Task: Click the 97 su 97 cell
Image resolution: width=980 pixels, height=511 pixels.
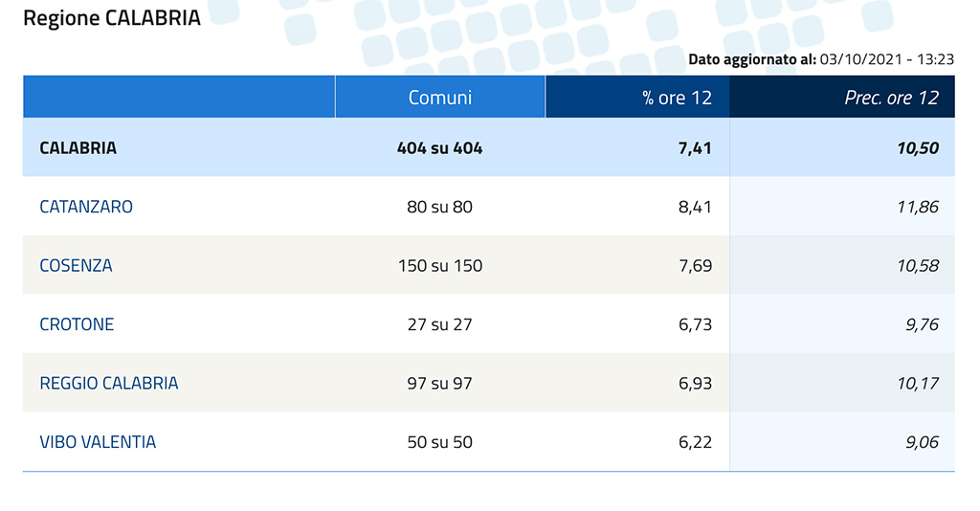Action: (x=440, y=384)
